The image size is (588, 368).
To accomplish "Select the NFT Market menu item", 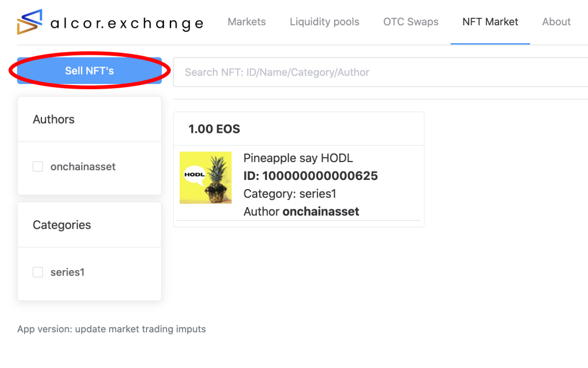I will (490, 21).
